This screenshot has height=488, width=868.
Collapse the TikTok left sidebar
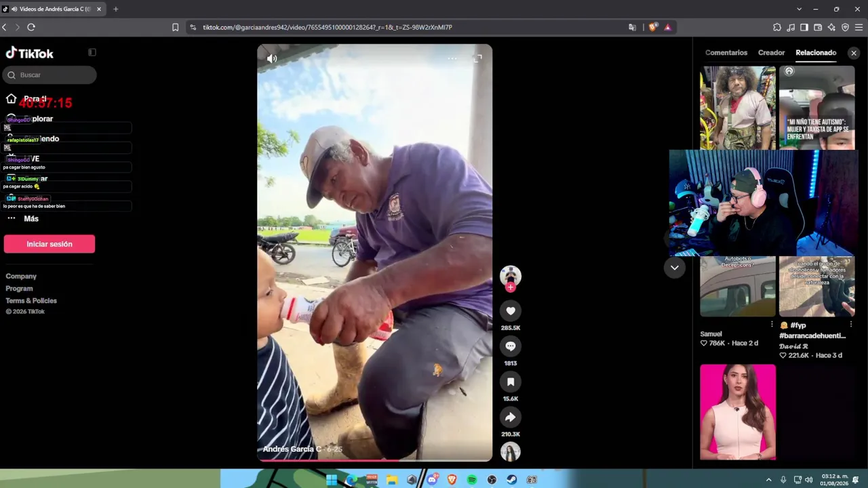(92, 52)
